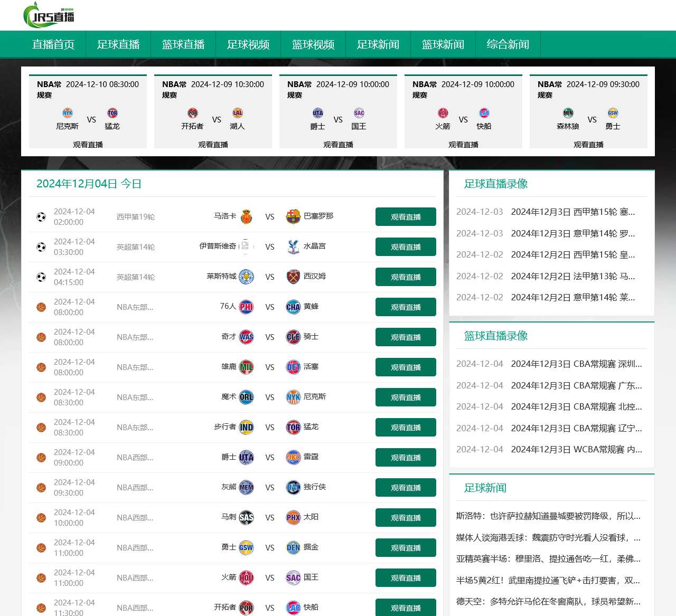Image resolution: width=676 pixels, height=616 pixels.
Task: Go to the 直播首页 nav tab
Action: [53, 44]
